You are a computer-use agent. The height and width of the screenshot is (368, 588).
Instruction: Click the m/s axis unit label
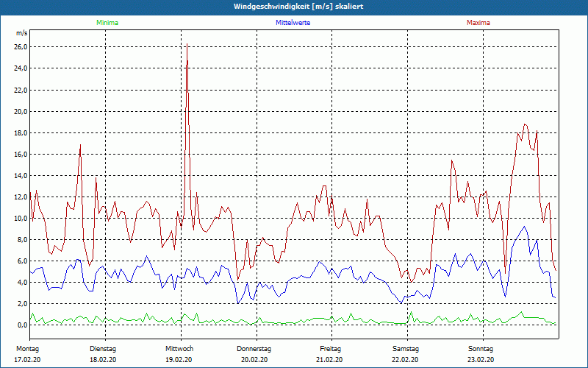click(22, 33)
